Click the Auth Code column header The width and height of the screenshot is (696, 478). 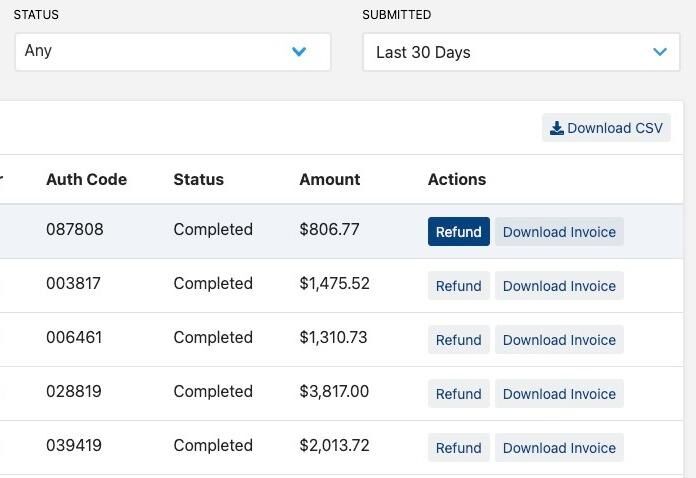[x=87, y=179]
